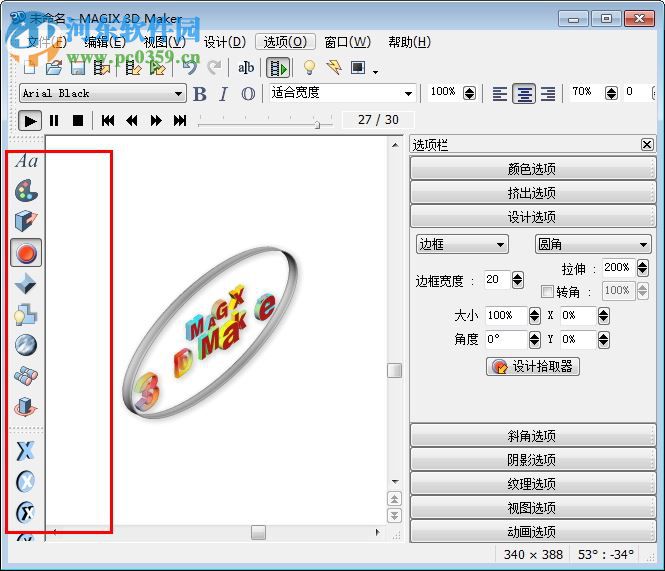
Task: Jump to the first frame
Action: (x=108, y=121)
